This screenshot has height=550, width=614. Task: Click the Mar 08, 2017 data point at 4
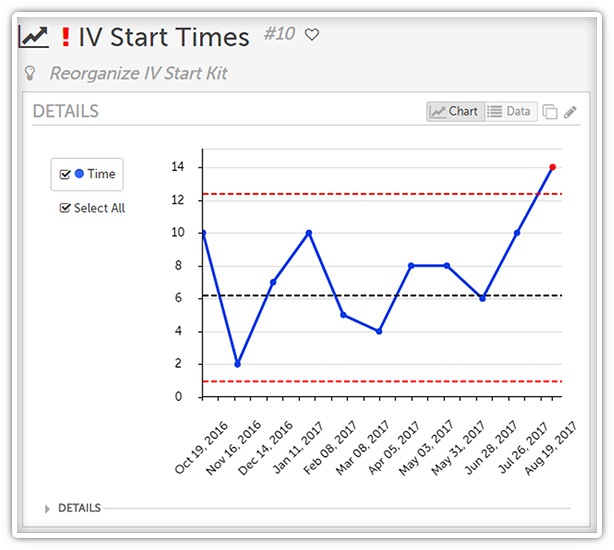tap(379, 331)
